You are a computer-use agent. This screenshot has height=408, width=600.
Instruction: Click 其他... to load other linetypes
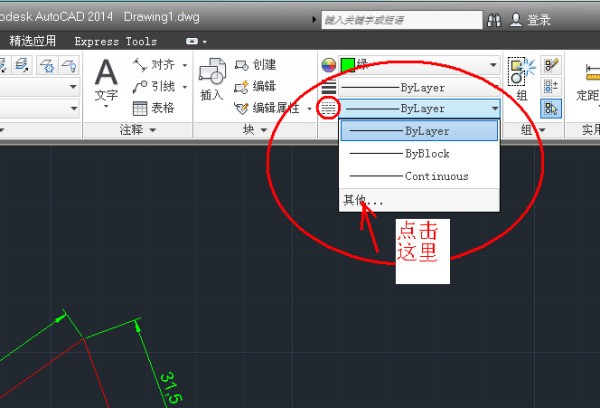pyautogui.click(x=362, y=200)
